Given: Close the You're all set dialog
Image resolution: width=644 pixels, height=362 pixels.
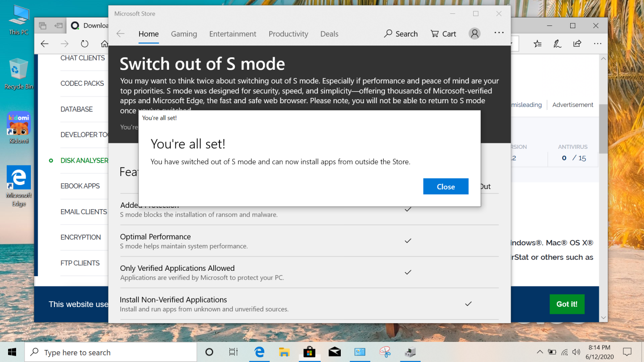Looking at the screenshot, I should (x=445, y=186).
